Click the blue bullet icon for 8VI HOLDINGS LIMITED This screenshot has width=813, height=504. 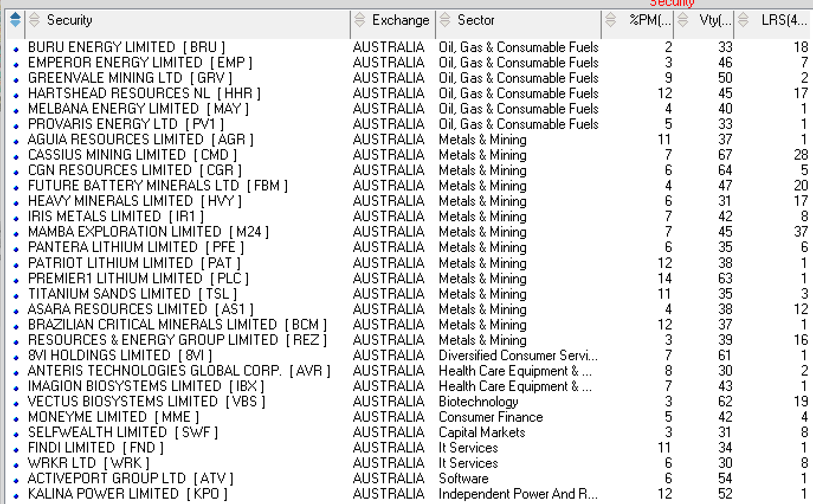[x=16, y=356]
